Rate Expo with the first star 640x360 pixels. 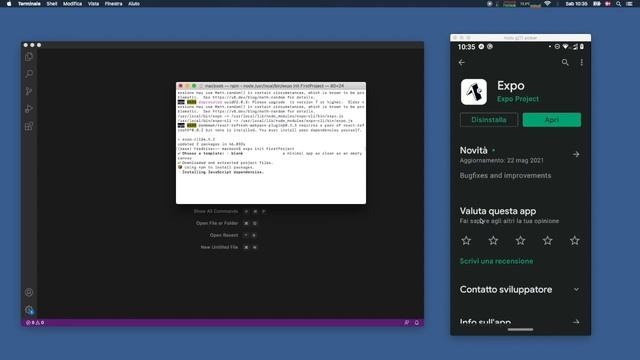(x=466, y=240)
